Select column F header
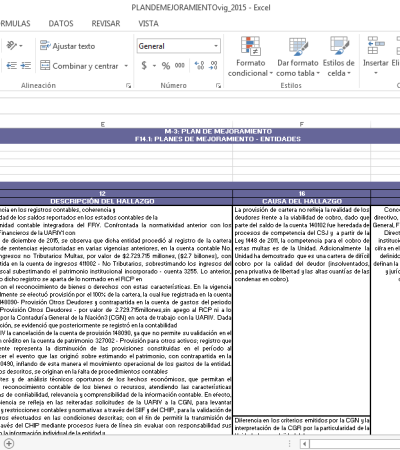This screenshot has width=400, height=450. [x=302, y=124]
